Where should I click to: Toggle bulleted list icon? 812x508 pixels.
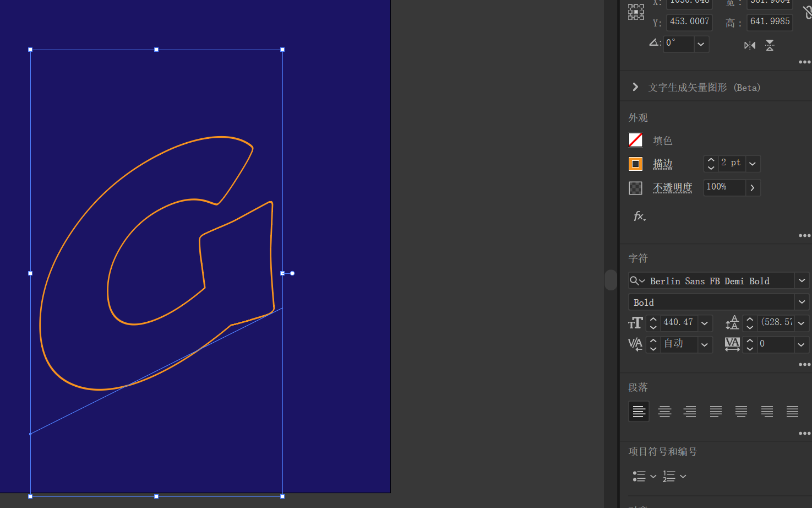click(x=639, y=477)
